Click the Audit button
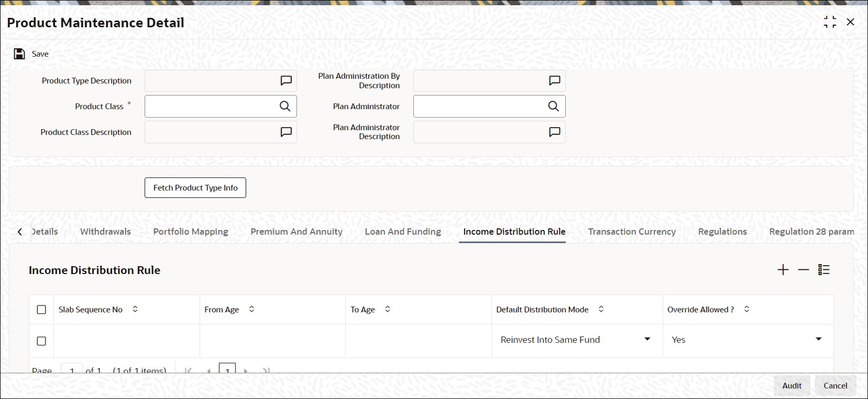 point(792,386)
